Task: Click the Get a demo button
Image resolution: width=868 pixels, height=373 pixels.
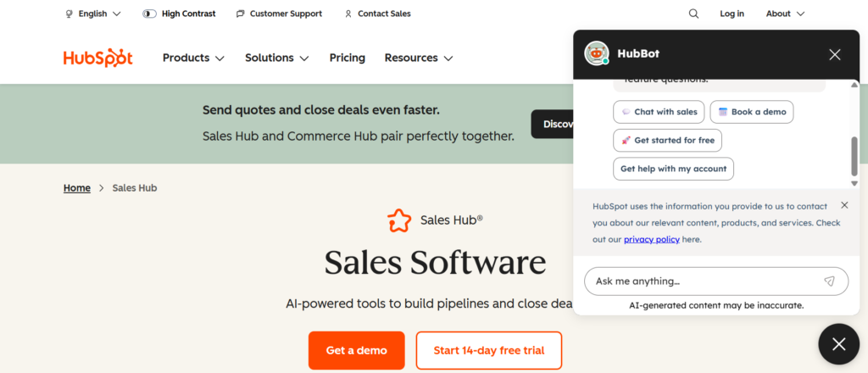Action: click(x=357, y=350)
